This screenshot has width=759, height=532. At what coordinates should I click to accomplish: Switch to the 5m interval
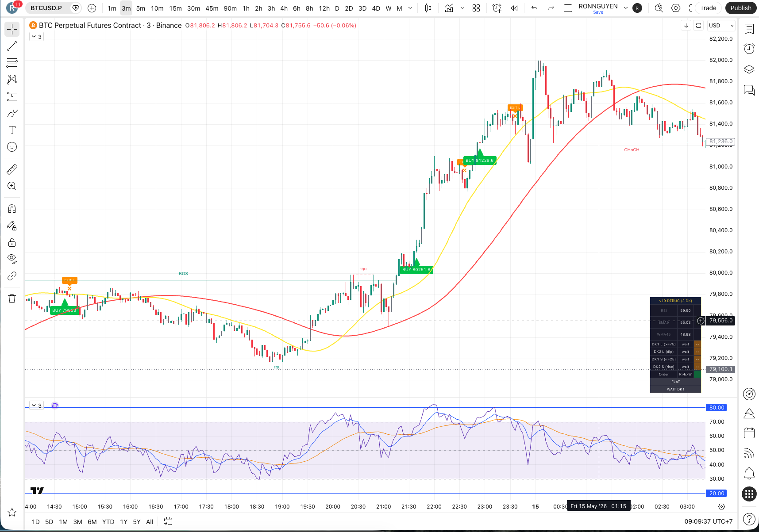tap(141, 8)
